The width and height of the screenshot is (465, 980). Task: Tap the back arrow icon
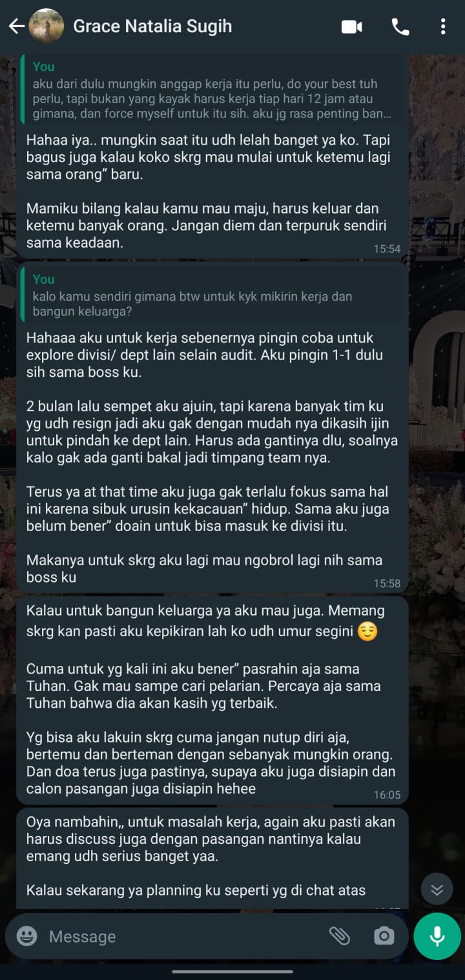point(16,26)
